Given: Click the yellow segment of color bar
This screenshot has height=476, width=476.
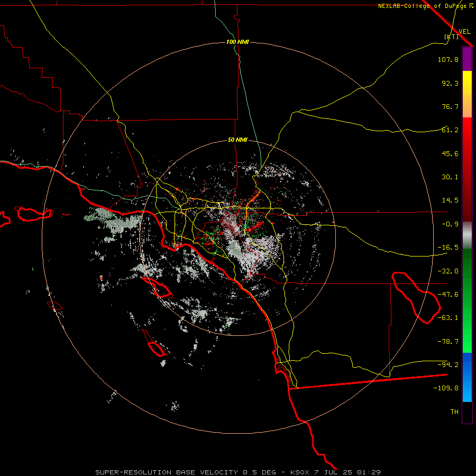Looking at the screenshot, I should pyautogui.click(x=467, y=94).
